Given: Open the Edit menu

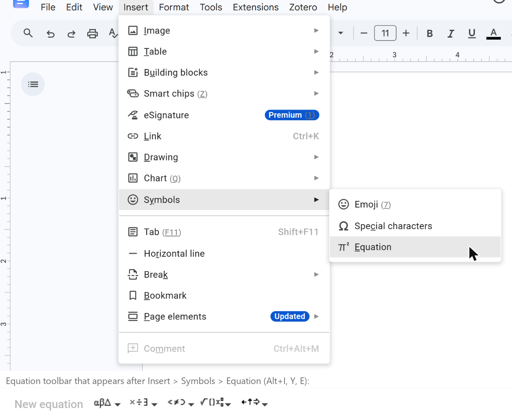Looking at the screenshot, I should tap(74, 7).
